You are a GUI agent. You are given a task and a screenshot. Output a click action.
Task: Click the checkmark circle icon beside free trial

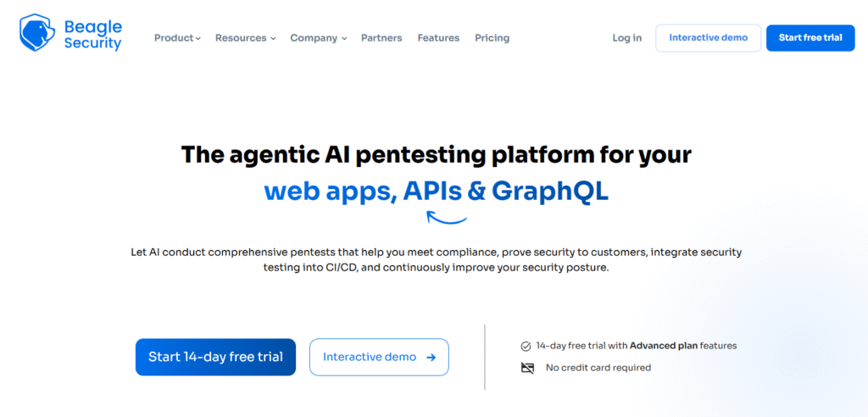[526, 346]
